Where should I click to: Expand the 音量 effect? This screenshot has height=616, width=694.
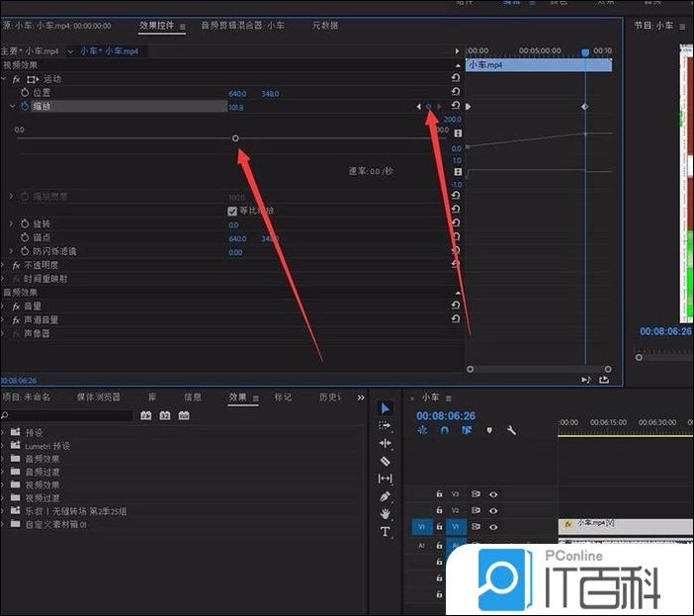[x=3, y=307]
